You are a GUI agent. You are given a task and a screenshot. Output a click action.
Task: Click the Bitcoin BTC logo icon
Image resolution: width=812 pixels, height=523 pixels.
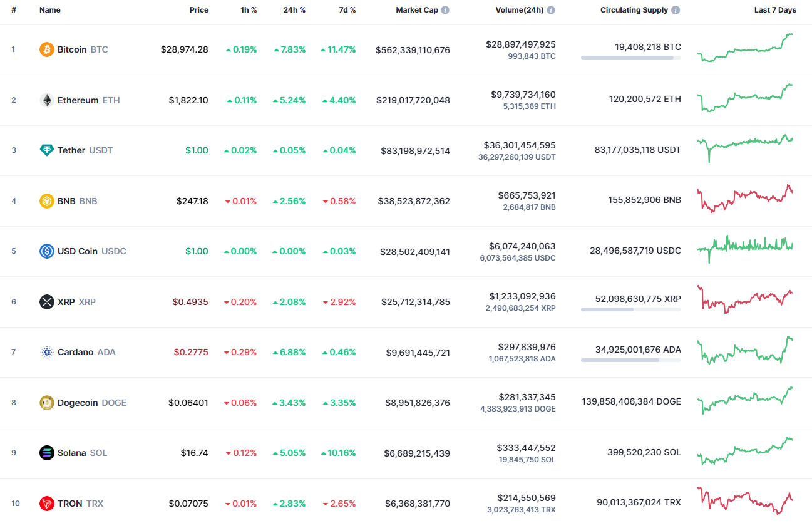(46, 49)
